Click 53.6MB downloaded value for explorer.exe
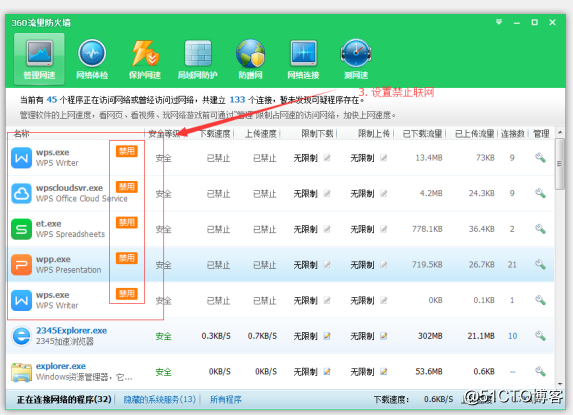The height and width of the screenshot is (415, 573). point(429,372)
